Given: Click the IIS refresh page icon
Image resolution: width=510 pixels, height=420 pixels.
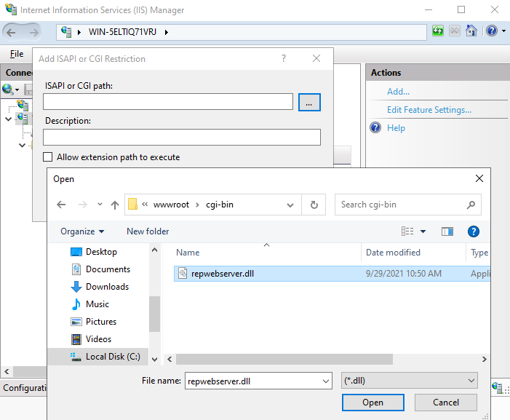Looking at the screenshot, I should (x=438, y=31).
